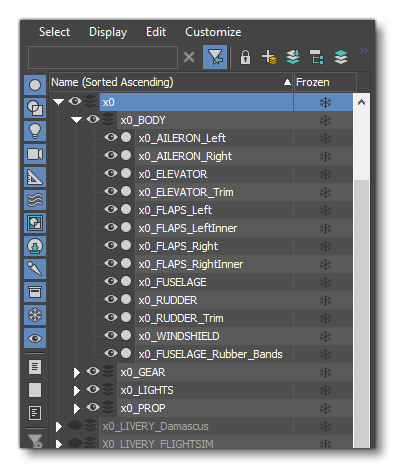Click the scrollbar up arrow
Viewport: 395px width, 468px height.
pos(361,103)
